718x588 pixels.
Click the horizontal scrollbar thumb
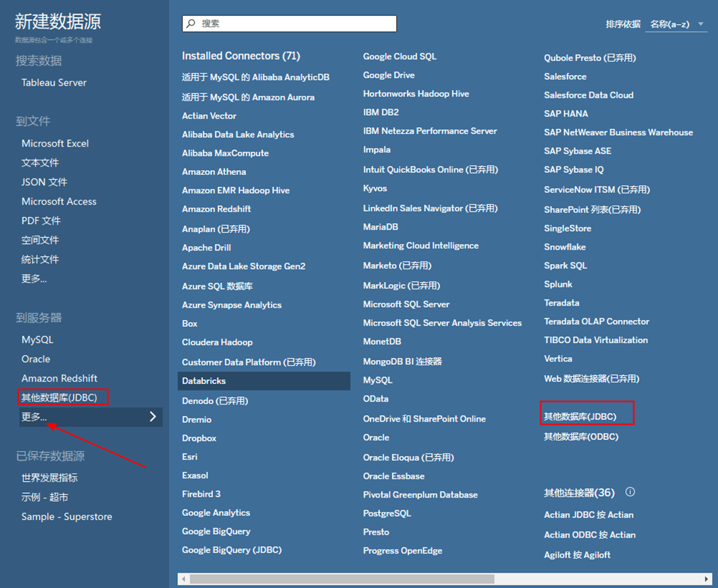click(342, 579)
